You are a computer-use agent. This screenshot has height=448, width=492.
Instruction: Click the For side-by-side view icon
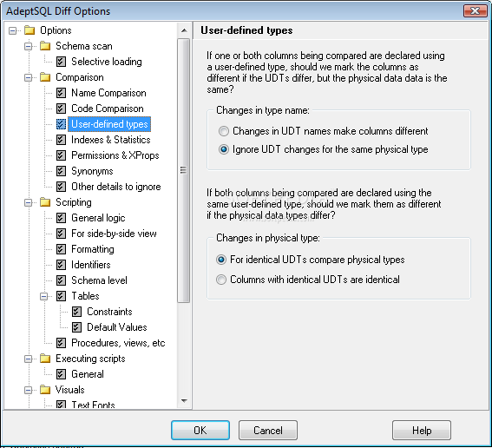[61, 234]
